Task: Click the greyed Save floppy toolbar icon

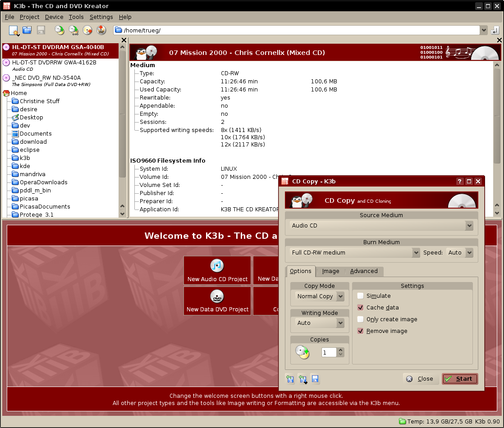Action: [x=41, y=30]
